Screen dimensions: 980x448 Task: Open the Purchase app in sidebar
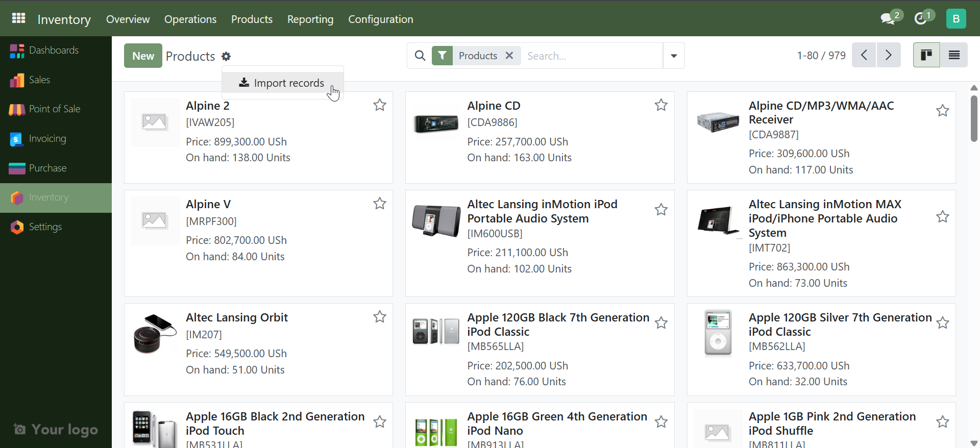56,168
